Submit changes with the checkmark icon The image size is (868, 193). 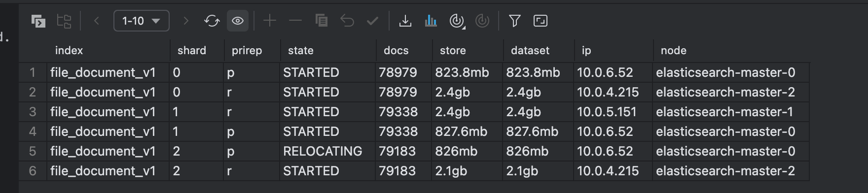pyautogui.click(x=373, y=21)
